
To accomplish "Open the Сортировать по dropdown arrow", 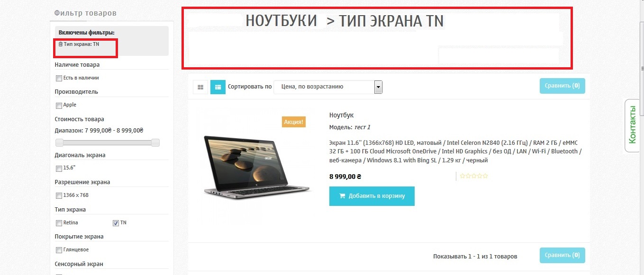I will 378,87.
